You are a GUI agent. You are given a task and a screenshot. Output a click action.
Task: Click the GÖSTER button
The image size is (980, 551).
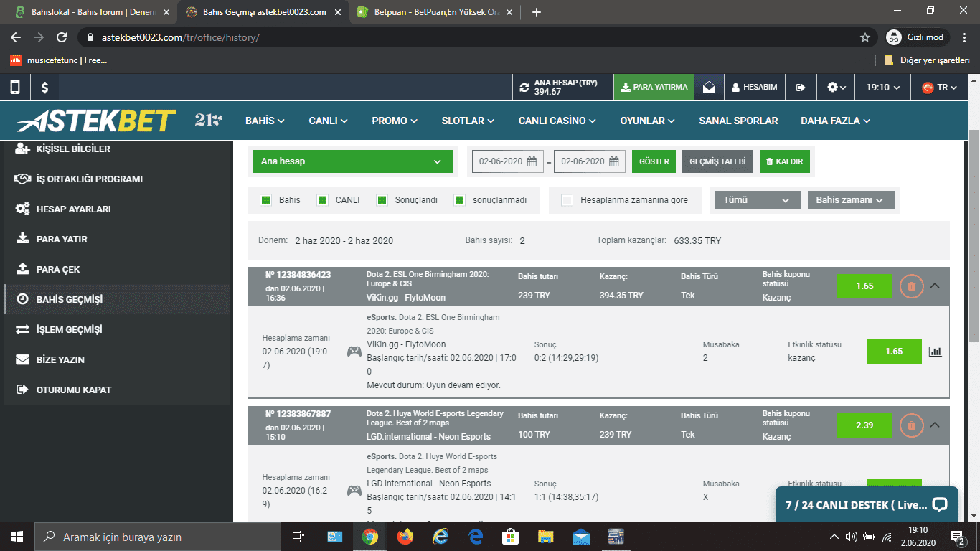click(x=654, y=161)
